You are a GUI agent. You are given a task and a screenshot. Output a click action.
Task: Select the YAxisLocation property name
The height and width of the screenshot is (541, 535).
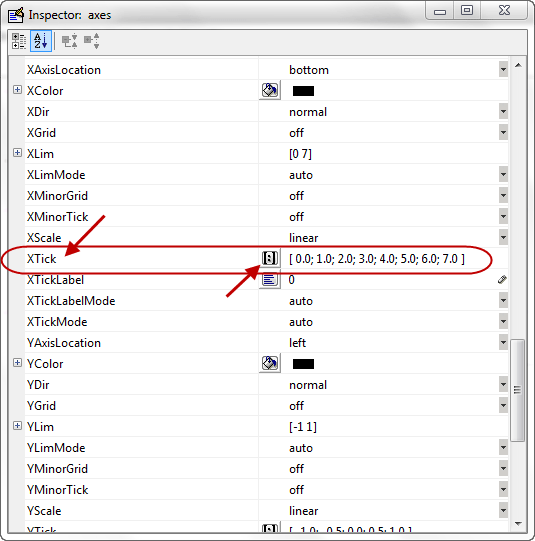pyautogui.click(x=64, y=343)
